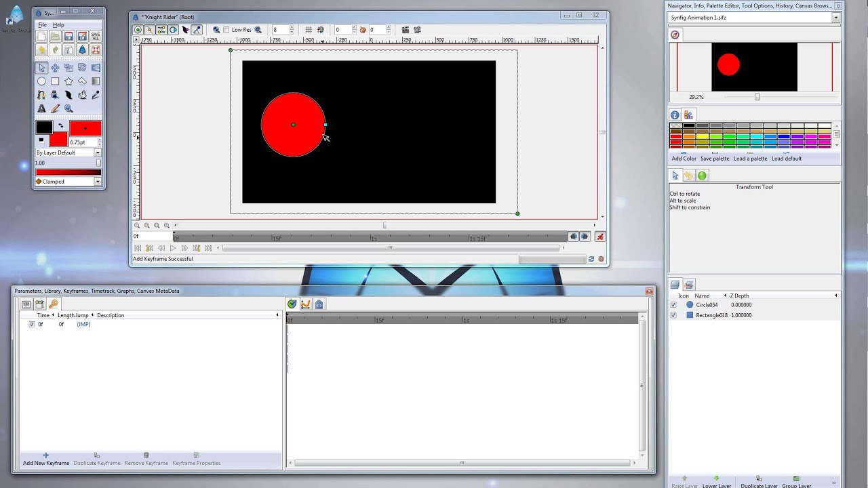Click Add Color in palette
This screenshot has width=868, height=488.
coord(684,159)
